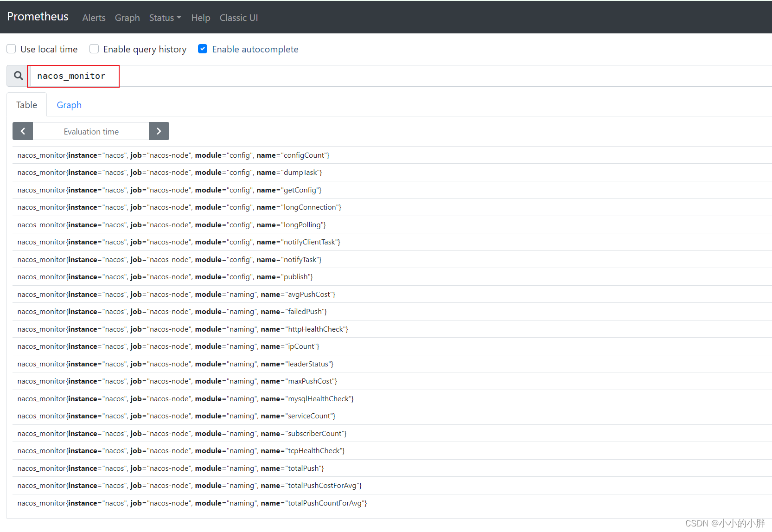Turn on Enable query history
The width and height of the screenshot is (772, 532).
click(94, 49)
